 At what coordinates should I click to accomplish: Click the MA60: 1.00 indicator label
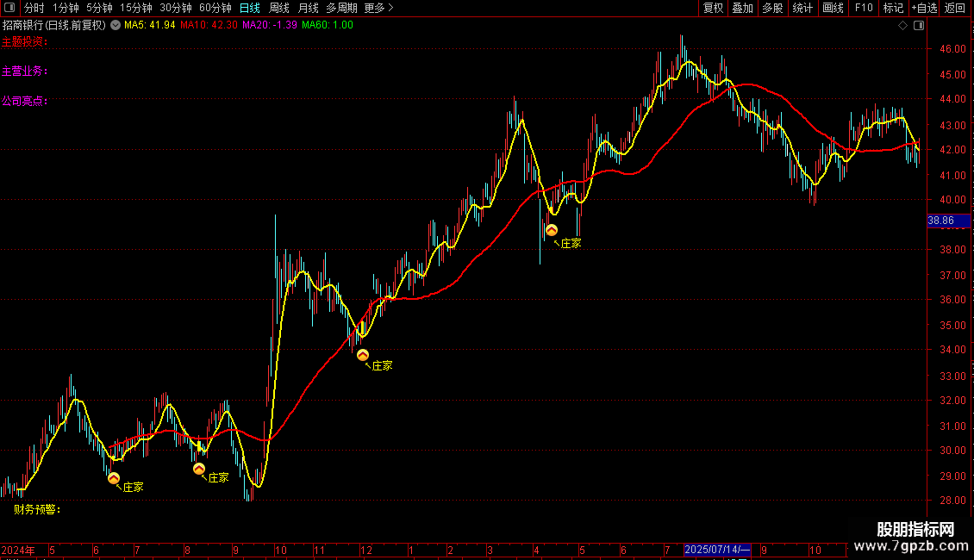coord(328,25)
